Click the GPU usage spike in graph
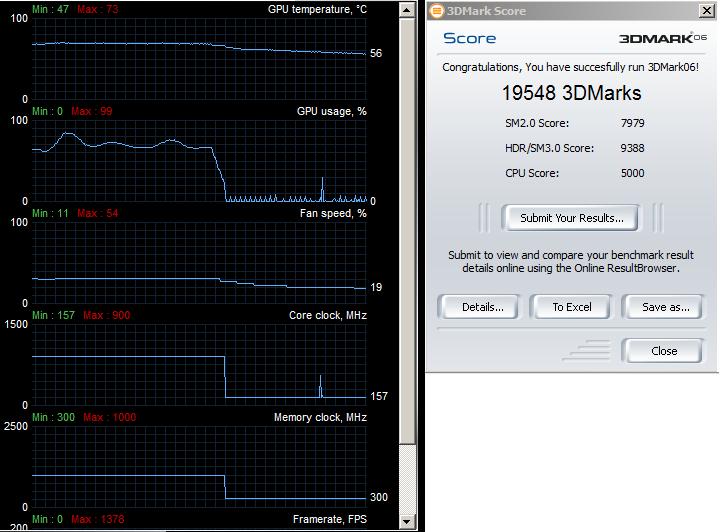The width and height of the screenshot is (719, 532). (x=322, y=189)
